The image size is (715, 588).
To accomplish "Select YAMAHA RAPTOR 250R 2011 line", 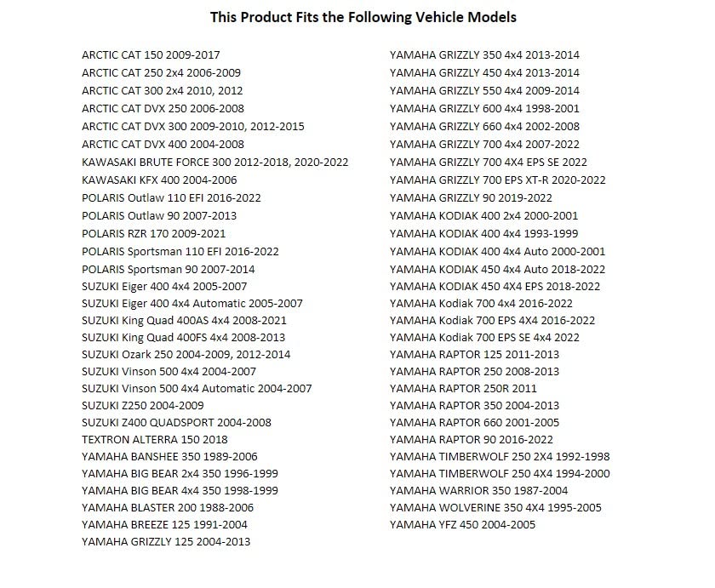I will [x=463, y=388].
